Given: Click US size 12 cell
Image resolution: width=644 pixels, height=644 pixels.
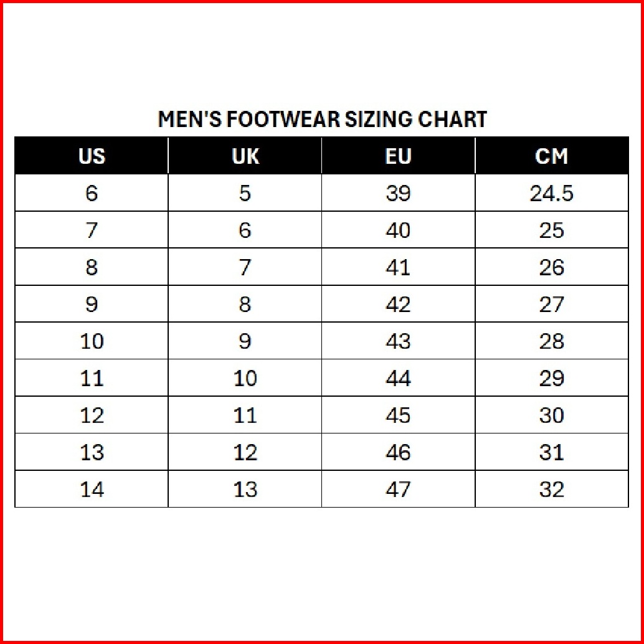Looking at the screenshot, I should [92, 415].
